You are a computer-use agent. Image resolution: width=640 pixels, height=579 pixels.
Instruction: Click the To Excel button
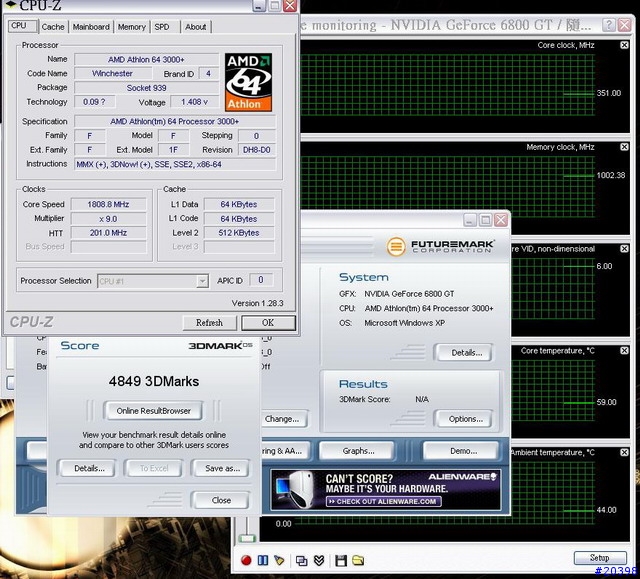tap(154, 468)
